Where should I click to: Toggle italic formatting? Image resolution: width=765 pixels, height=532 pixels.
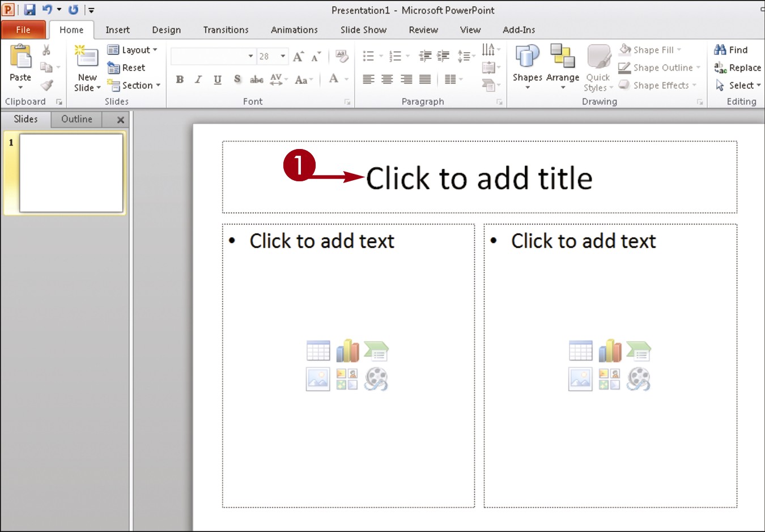(198, 79)
